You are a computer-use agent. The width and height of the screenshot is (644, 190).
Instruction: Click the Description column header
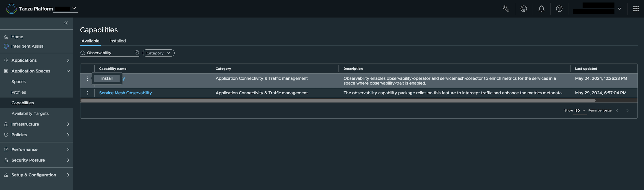point(353,69)
